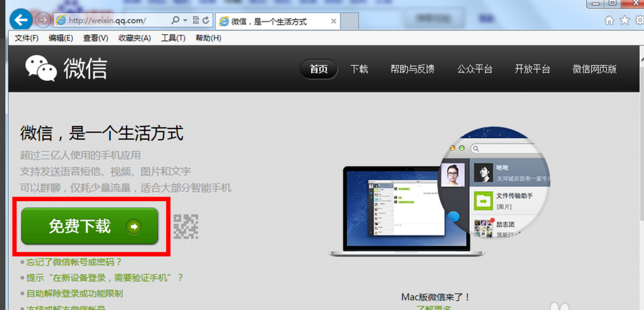Go back with the blue Back arrow
This screenshot has width=644, height=310.
point(21,20)
